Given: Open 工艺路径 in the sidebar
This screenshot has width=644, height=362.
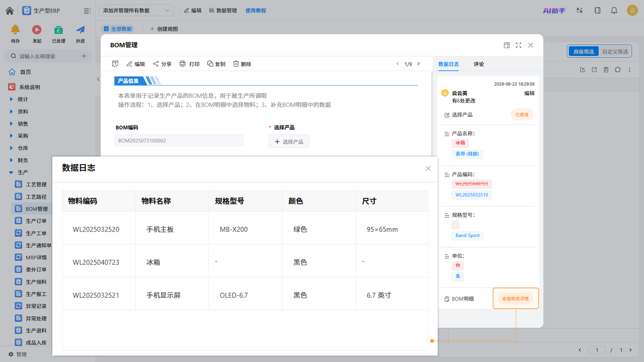Looking at the screenshot, I should pos(31,197).
